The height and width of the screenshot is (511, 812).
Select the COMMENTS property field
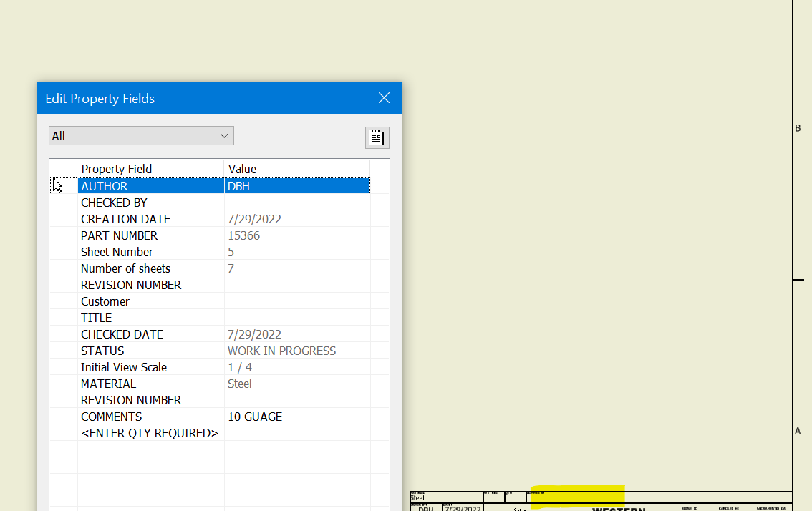point(150,417)
